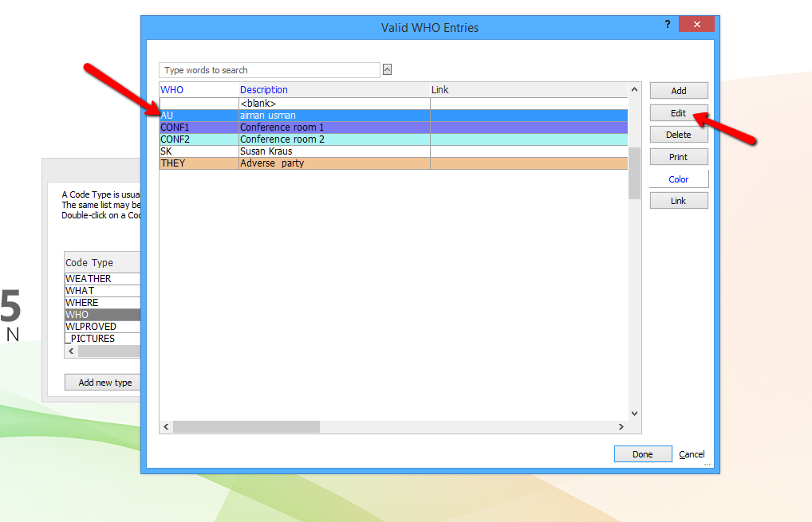Click inside the search words field
Viewport: 812px width, 522px height.
[x=269, y=69]
